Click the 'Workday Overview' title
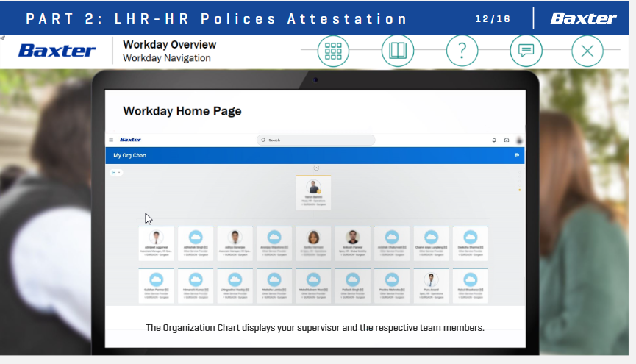The width and height of the screenshot is (636, 364). coord(170,44)
